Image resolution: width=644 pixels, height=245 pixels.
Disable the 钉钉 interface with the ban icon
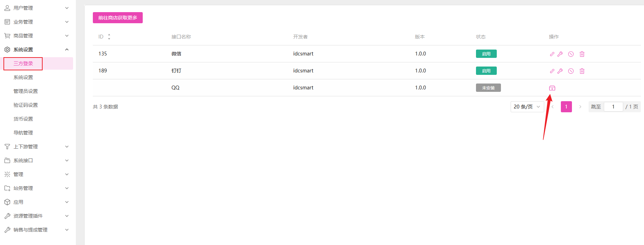[x=571, y=71]
